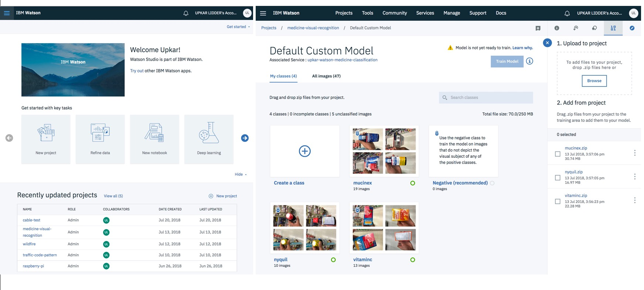Open notifications bell in right window
Viewport: 644px width, 290px height.
click(567, 13)
